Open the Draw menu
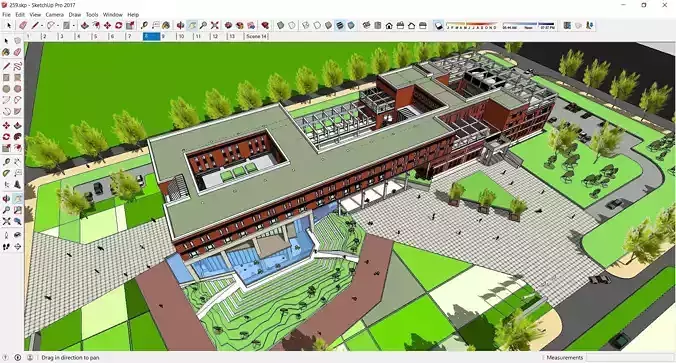The height and width of the screenshot is (363, 676). (75, 15)
